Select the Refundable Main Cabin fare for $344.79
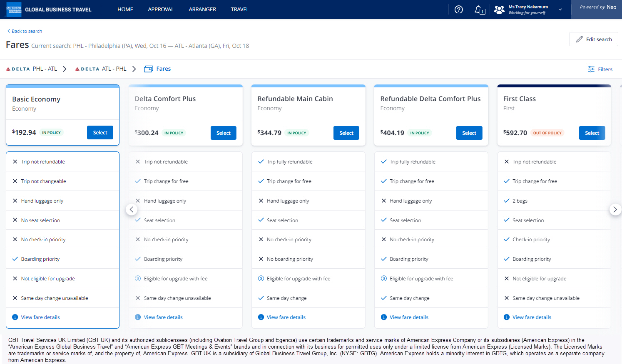This screenshot has height=364, width=622. coord(346,133)
